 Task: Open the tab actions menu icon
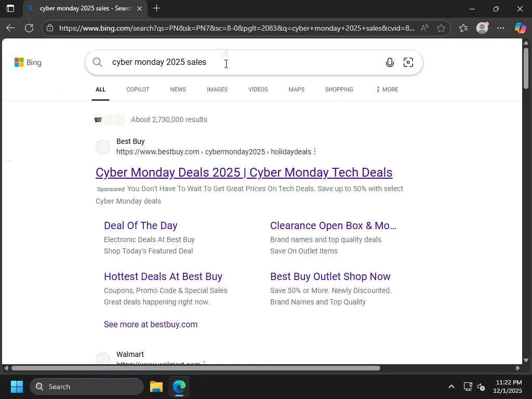10,8
